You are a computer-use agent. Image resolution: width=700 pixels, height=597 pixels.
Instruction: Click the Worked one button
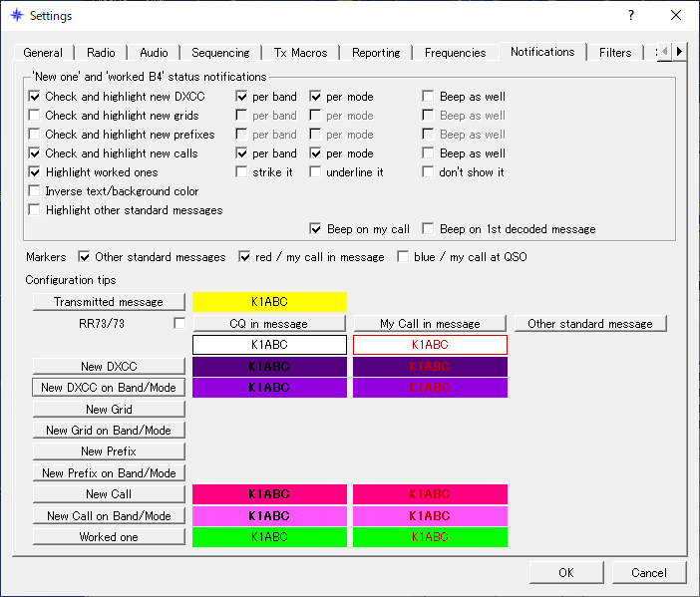109,537
